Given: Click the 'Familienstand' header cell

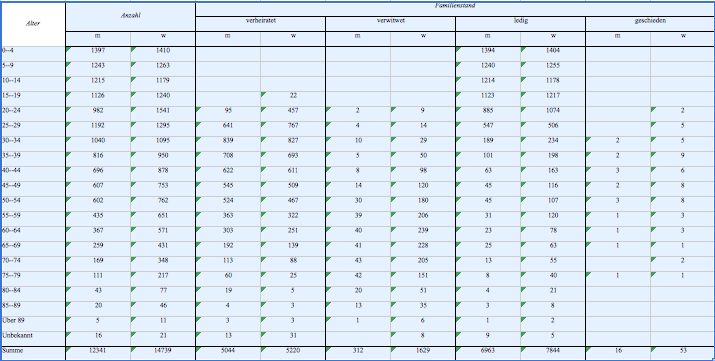Looking at the screenshot, I should tap(455, 9).
